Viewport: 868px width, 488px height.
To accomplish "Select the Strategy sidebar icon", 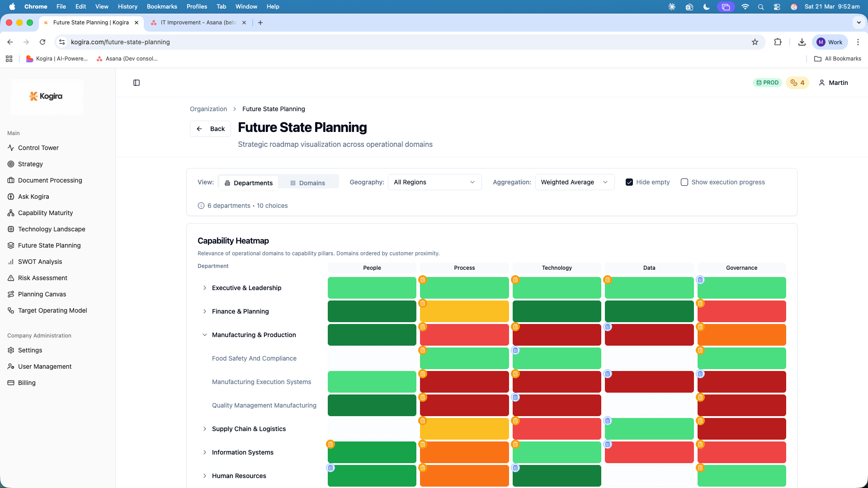I will pyautogui.click(x=30, y=164).
